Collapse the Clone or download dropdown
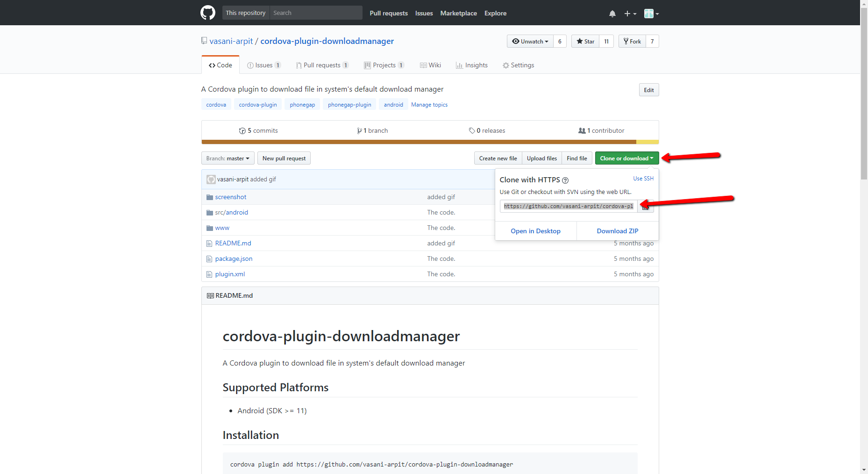Image resolution: width=868 pixels, height=474 pixels. pyautogui.click(x=626, y=158)
